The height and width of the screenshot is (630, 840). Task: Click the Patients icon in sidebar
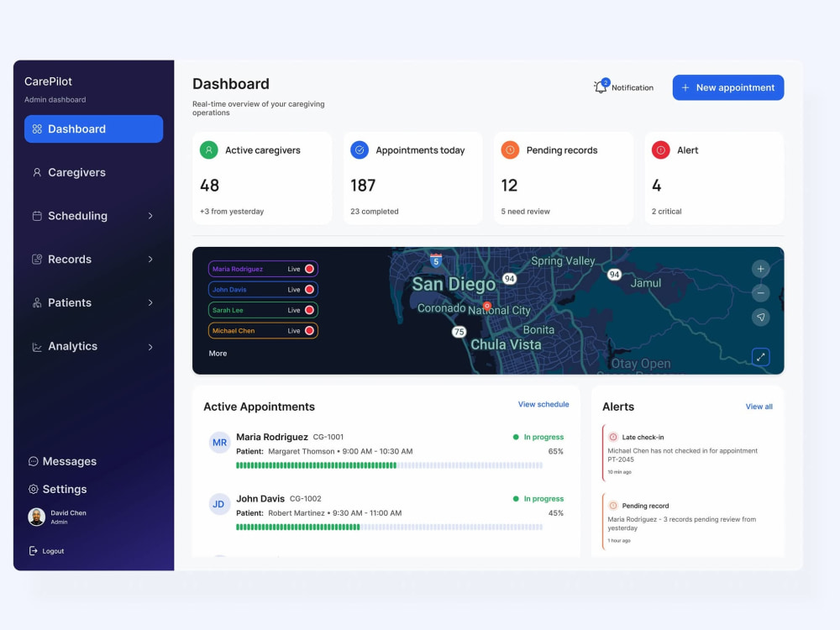click(37, 302)
